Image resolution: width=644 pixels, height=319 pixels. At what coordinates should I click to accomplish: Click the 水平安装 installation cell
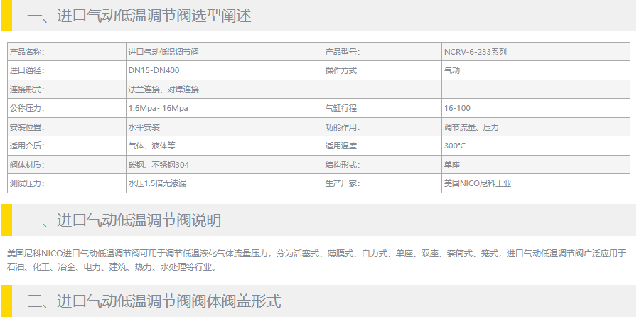[x=144, y=127]
